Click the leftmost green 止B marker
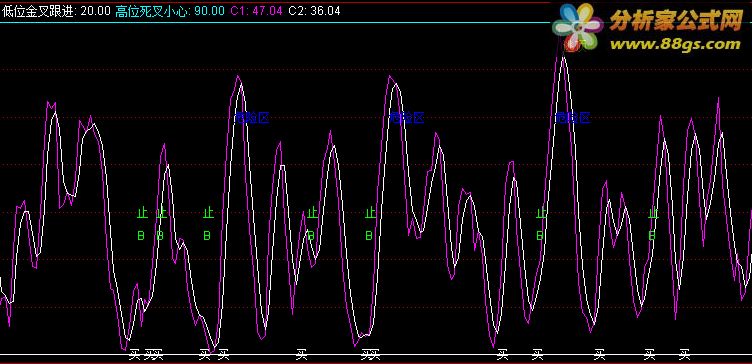The image size is (752, 364). (141, 224)
